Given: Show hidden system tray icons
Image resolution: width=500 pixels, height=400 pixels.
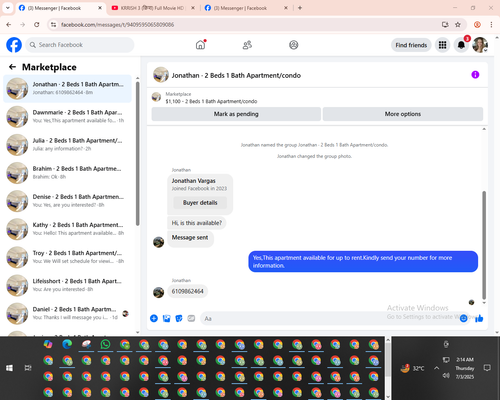Looking at the screenshot, I should (x=436, y=368).
